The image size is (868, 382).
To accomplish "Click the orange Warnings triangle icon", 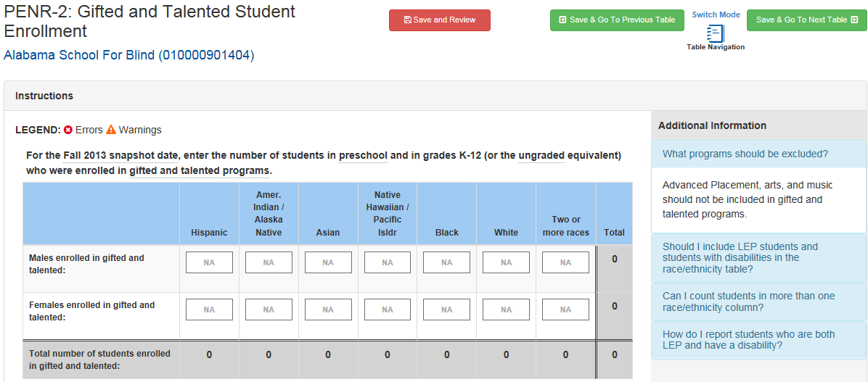I will (111, 130).
